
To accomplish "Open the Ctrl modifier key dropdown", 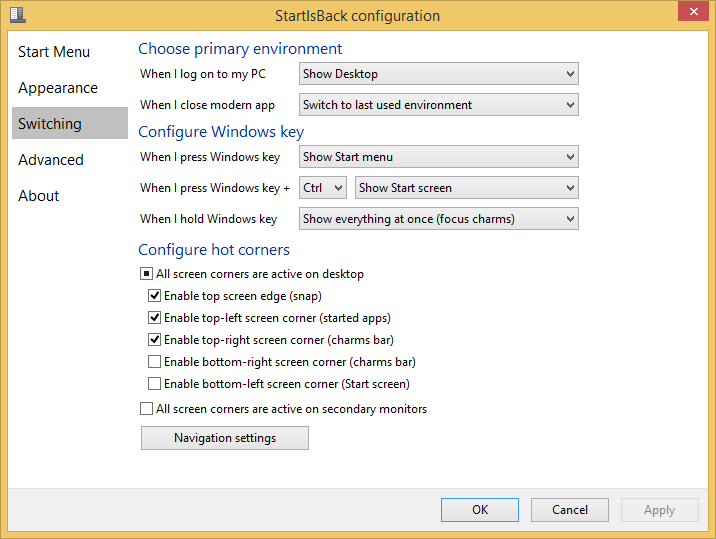I will pos(323,187).
